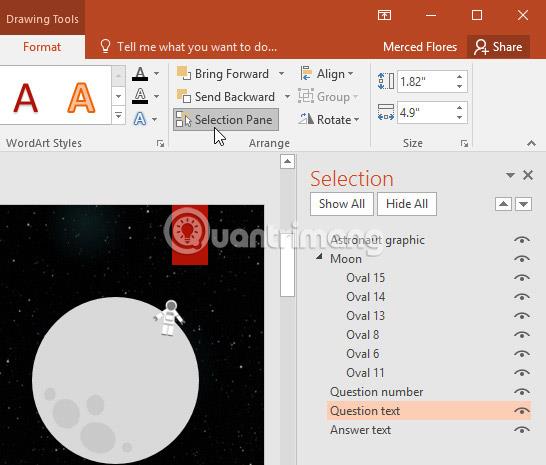
Task: Click the Text Effects icon
Action: click(140, 119)
